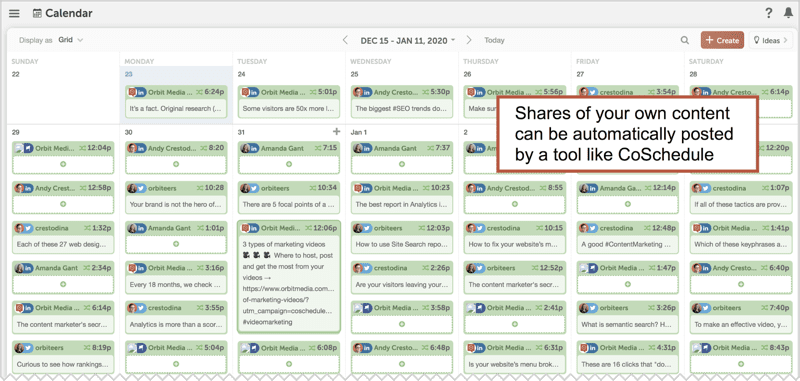Add content to Amanda Gant 12:14p post plus
Image resolution: width=800 pixels, height=381 pixels.
coord(628,204)
